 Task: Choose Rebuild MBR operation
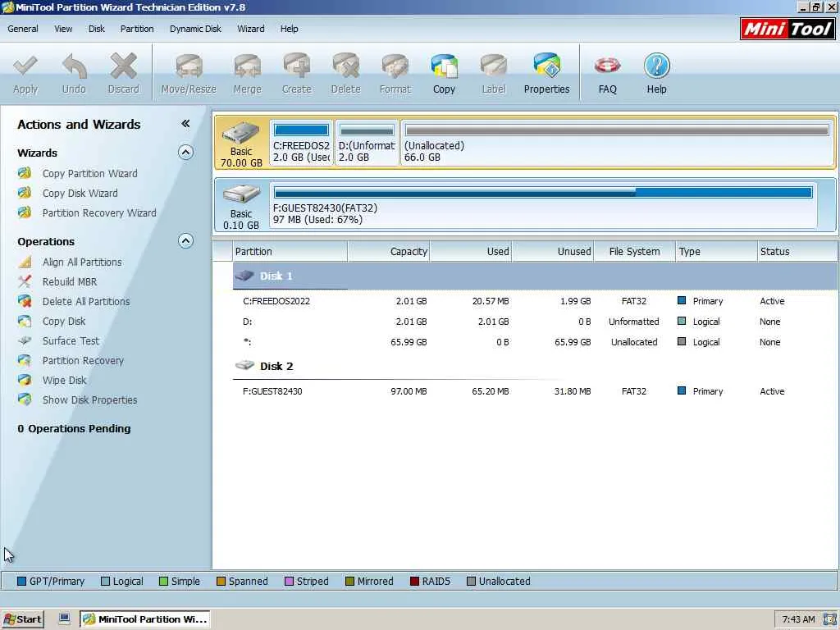pyautogui.click(x=70, y=282)
